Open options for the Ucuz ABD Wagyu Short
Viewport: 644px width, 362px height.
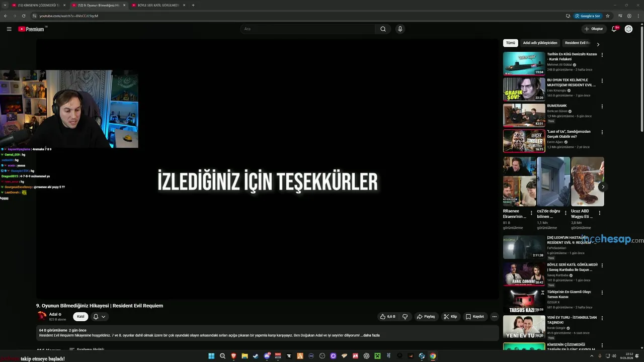(599, 213)
